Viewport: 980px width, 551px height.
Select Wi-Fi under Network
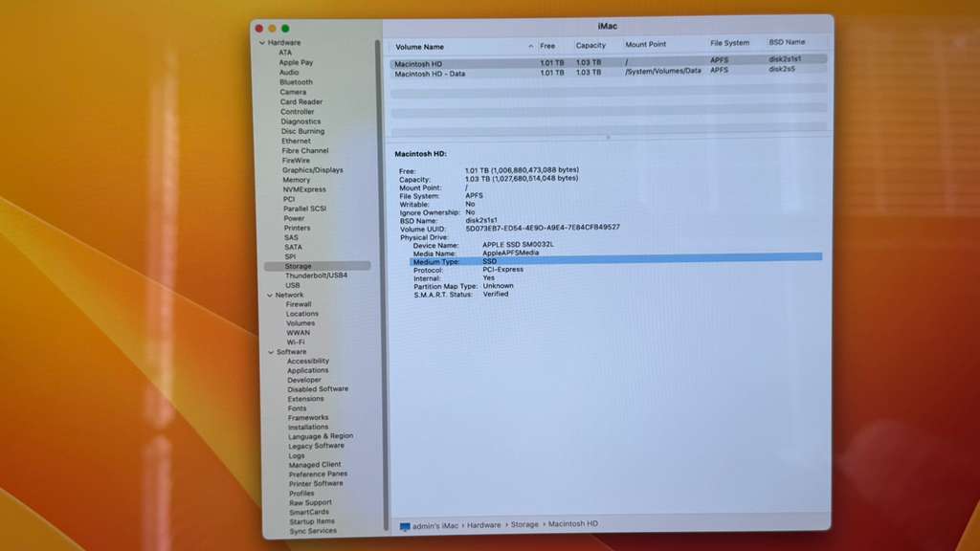pos(296,342)
